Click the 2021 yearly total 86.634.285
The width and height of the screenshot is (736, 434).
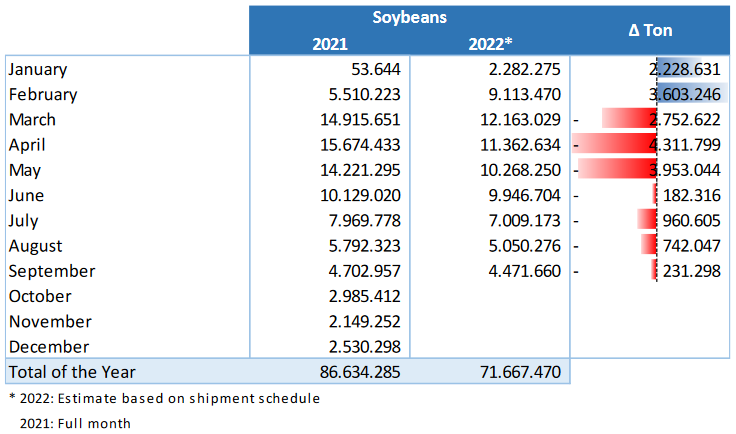[354, 372]
